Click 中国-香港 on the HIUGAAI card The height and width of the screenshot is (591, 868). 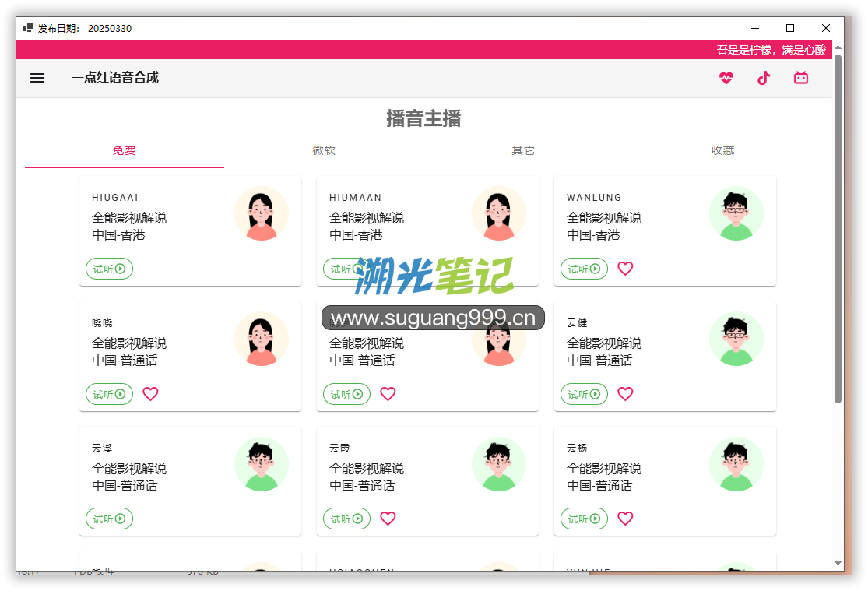(x=118, y=235)
